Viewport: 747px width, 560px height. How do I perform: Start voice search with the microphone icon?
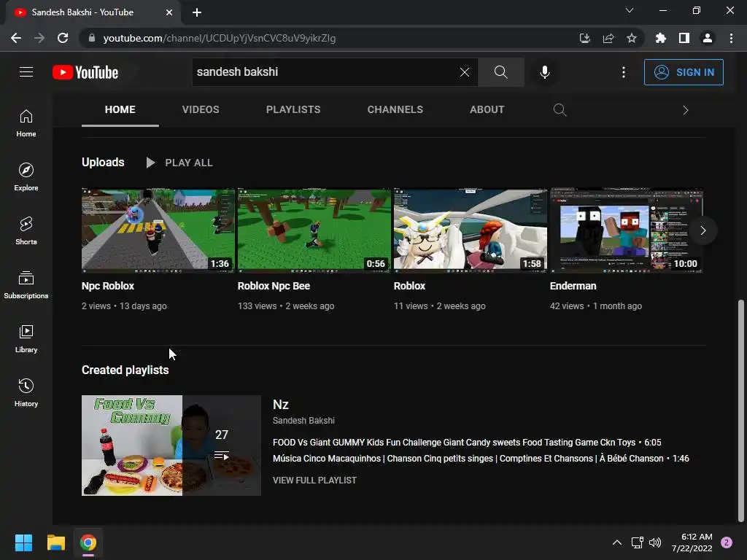pyautogui.click(x=544, y=72)
